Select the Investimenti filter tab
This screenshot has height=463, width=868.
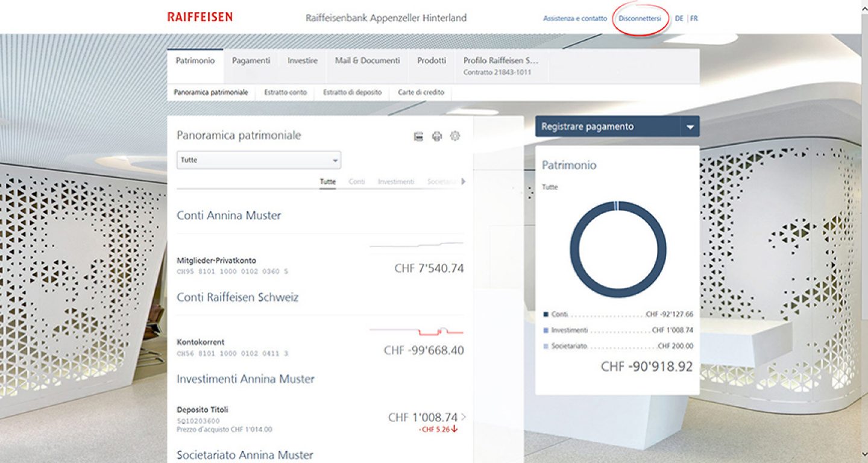click(x=395, y=181)
